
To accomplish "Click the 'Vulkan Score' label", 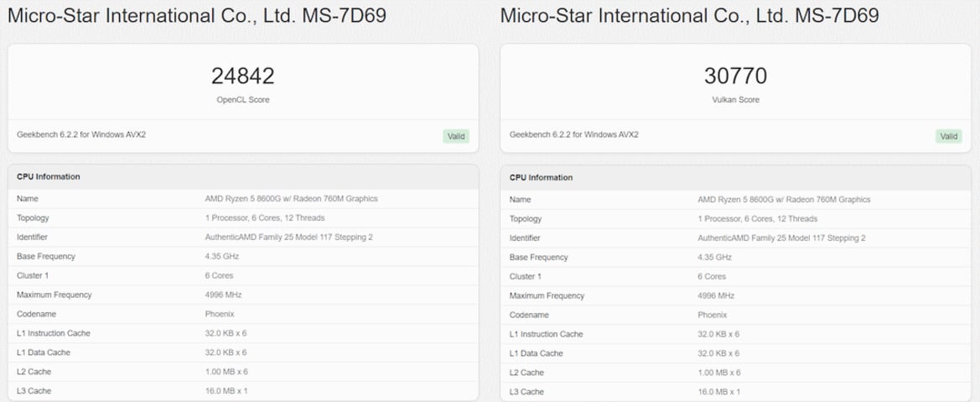I will (x=735, y=100).
